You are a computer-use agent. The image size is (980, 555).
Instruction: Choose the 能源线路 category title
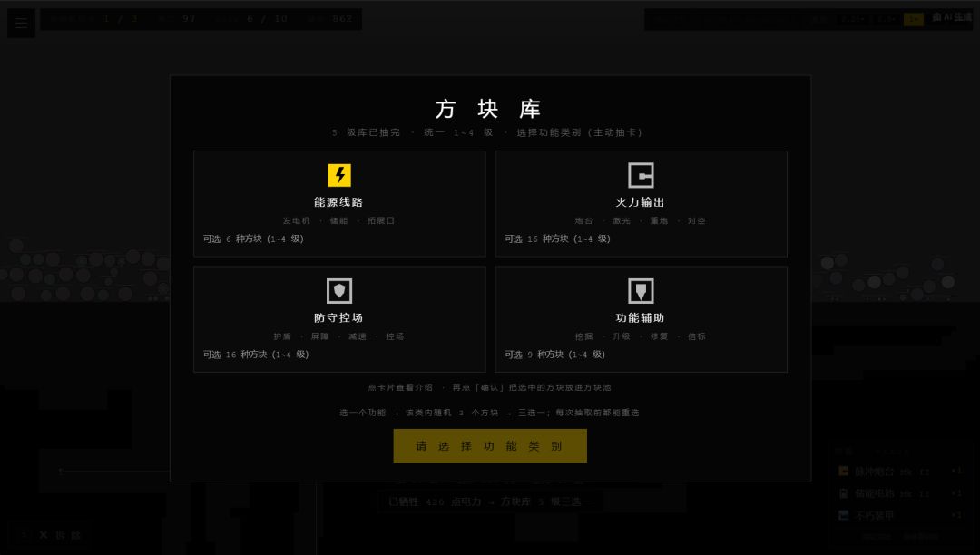pyautogui.click(x=338, y=202)
